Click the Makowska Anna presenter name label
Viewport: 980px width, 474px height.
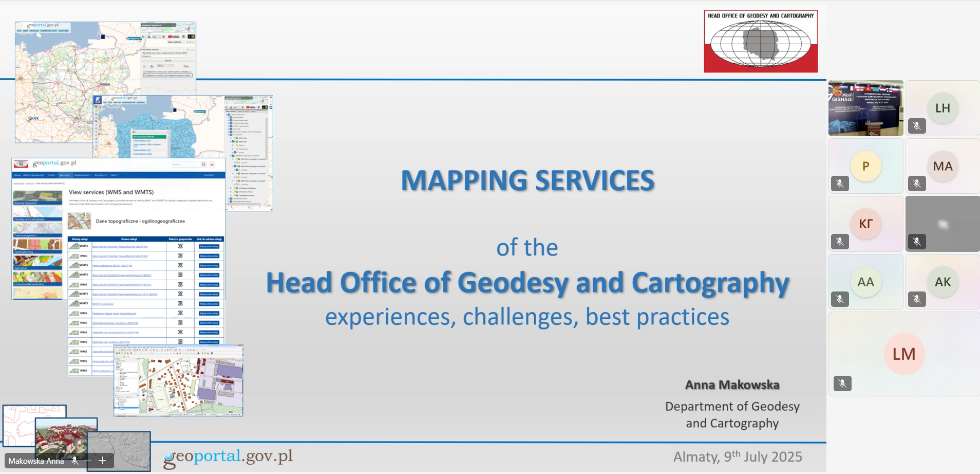(x=36, y=461)
